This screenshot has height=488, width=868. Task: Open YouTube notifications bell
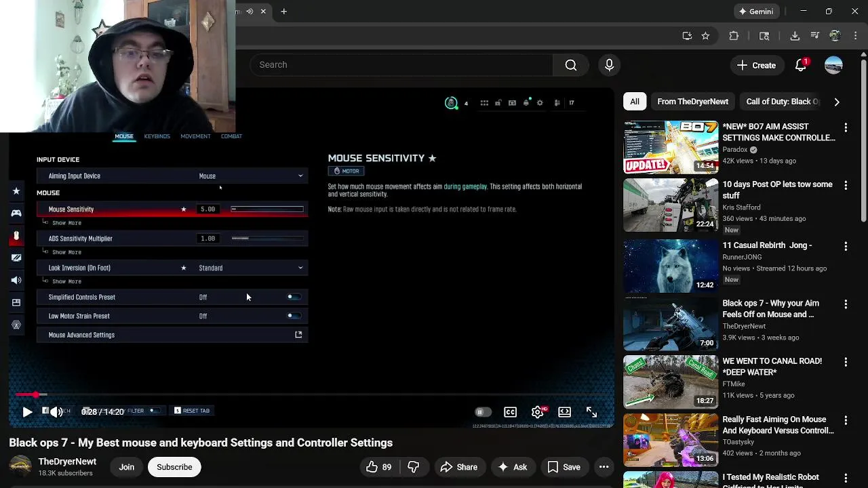(x=801, y=65)
